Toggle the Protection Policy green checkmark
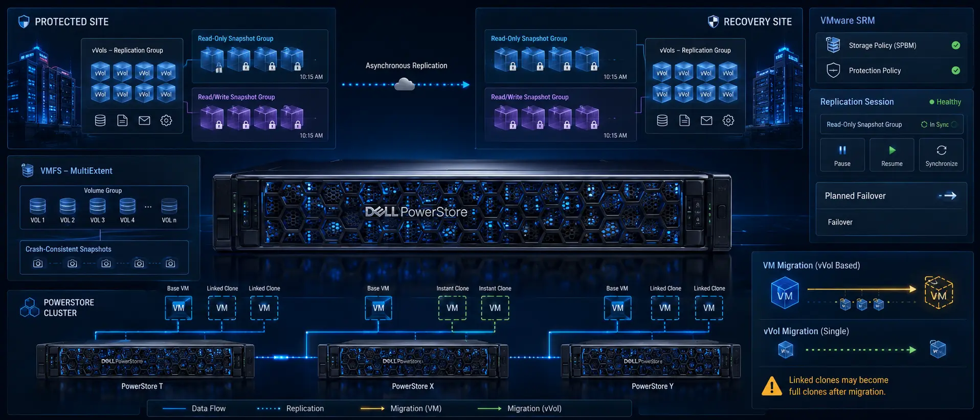 click(x=955, y=70)
